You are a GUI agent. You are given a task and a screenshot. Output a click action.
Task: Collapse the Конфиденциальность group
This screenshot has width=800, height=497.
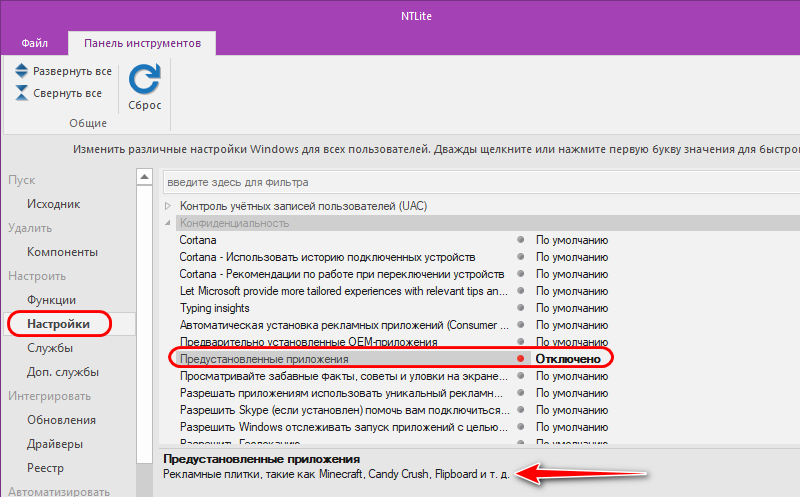point(168,223)
